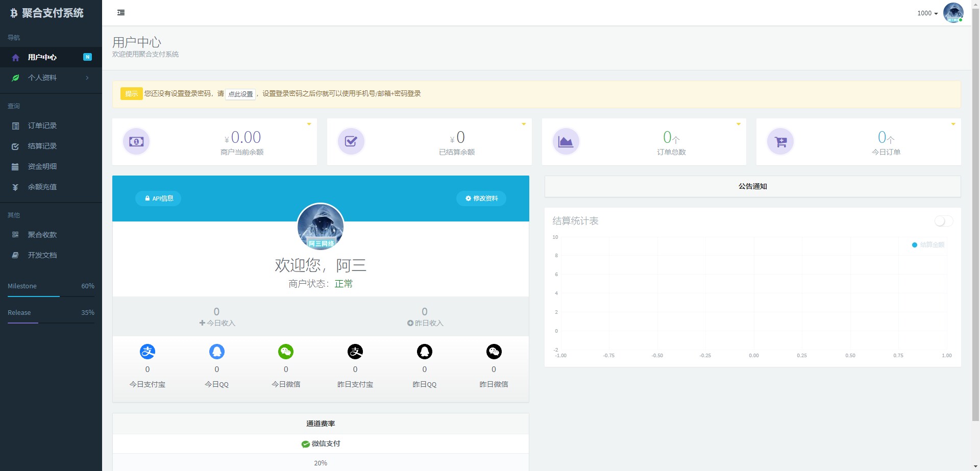The image size is (980, 471).
Task: Go to 余额充值 in the sidebar
Action: 42,187
